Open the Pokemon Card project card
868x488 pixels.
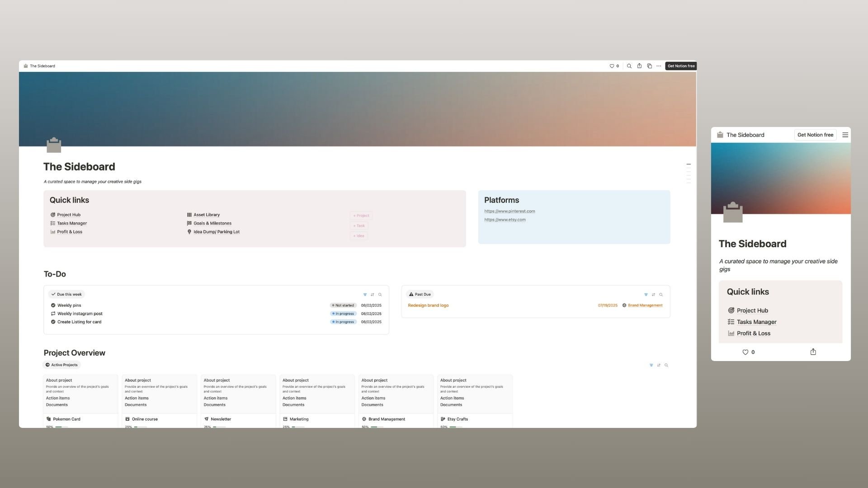coord(66,419)
